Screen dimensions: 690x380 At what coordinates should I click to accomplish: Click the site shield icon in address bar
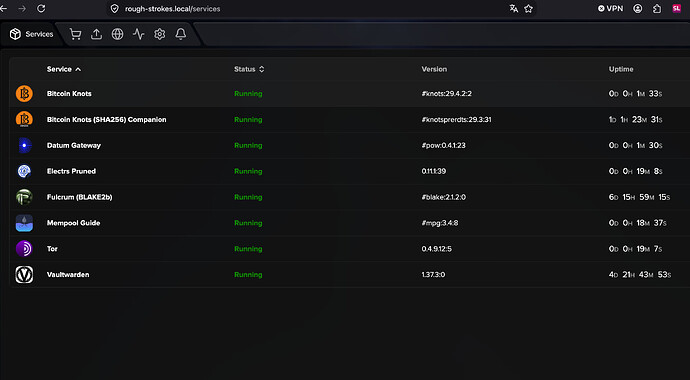click(x=114, y=9)
